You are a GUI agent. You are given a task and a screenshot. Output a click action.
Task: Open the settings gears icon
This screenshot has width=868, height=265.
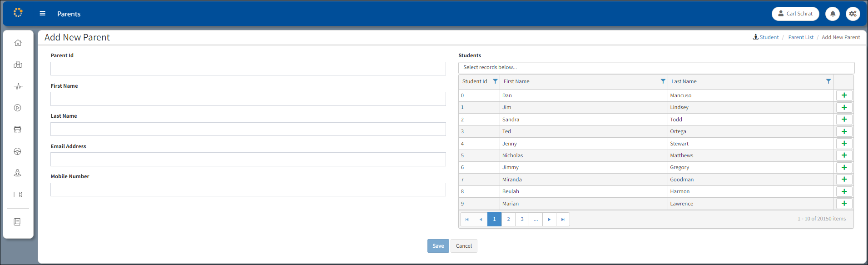tap(853, 14)
